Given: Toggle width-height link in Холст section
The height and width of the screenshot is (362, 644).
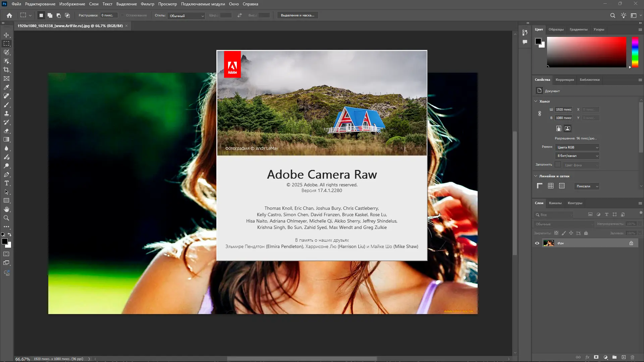Looking at the screenshot, I should tap(540, 114).
